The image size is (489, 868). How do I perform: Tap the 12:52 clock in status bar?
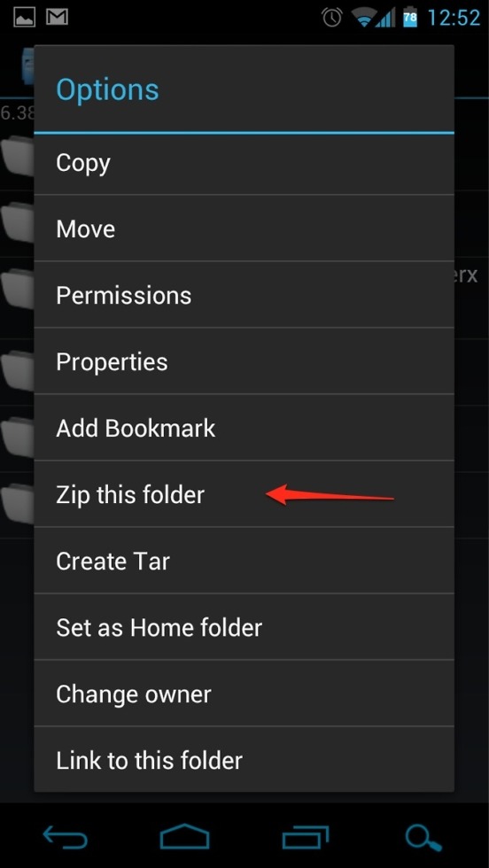point(454,19)
